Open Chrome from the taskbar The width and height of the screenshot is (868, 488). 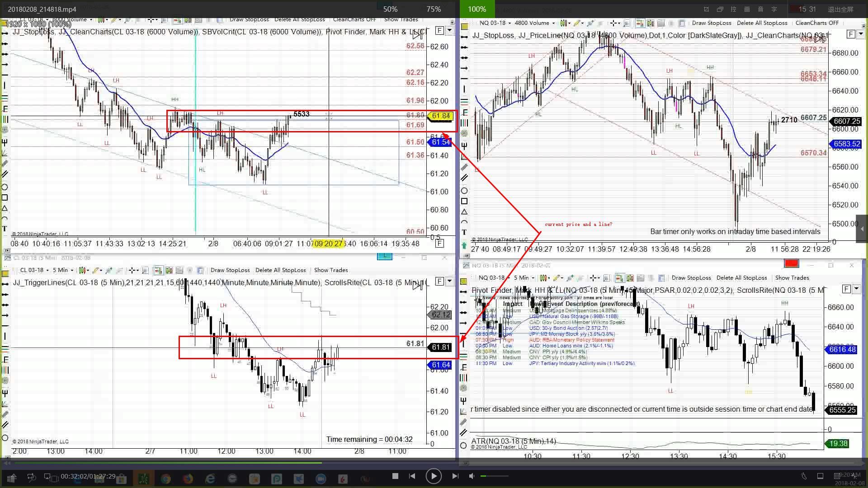click(166, 479)
